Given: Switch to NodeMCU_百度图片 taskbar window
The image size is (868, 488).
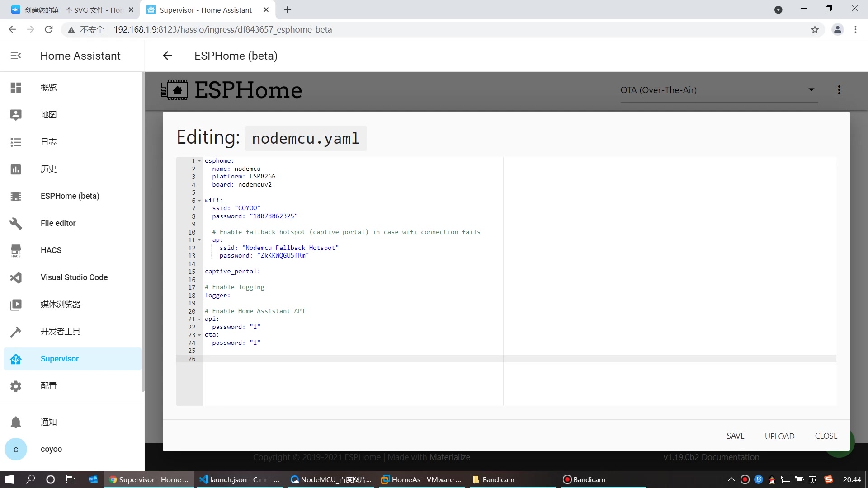Looking at the screenshot, I should click(x=331, y=479).
